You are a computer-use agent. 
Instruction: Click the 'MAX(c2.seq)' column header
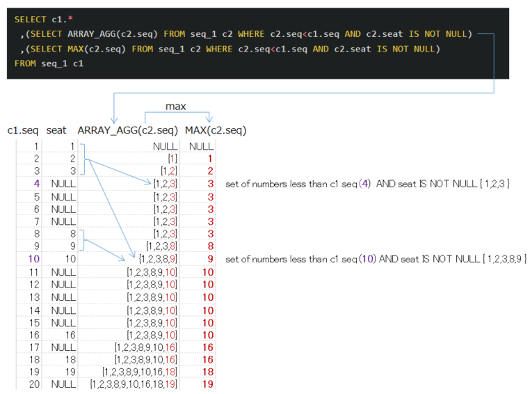[x=216, y=130]
